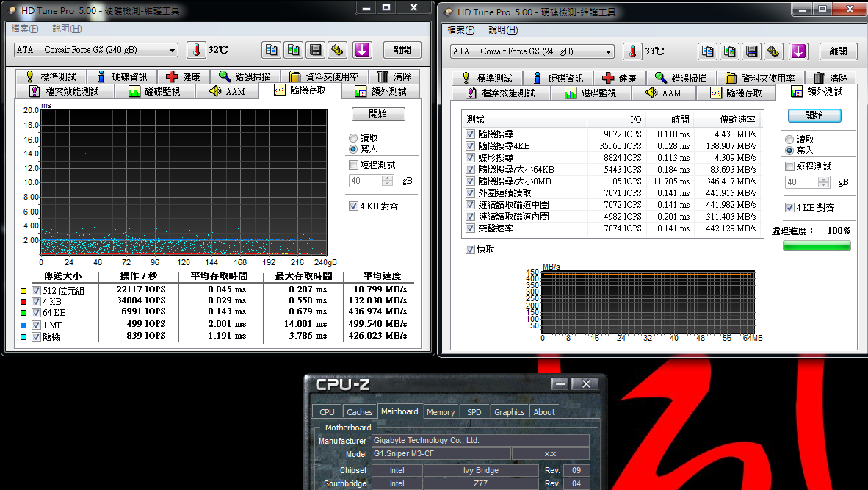Screen dimensions: 868x490
Task: Enable 短程測試 checkbox in left window
Action: pos(353,165)
